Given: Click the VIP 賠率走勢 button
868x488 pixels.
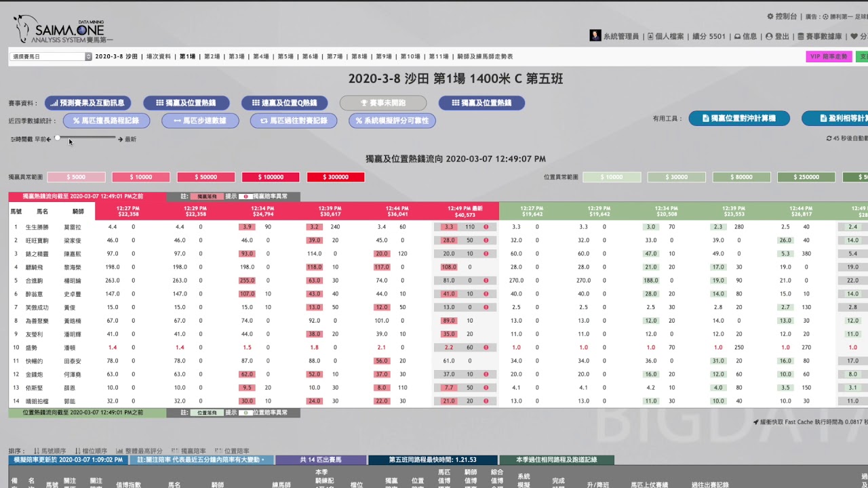Looking at the screenshot, I should pos(828,57).
